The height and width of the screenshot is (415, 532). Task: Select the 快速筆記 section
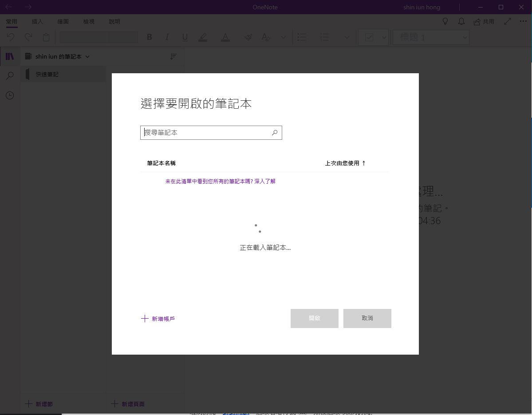[x=63, y=74]
